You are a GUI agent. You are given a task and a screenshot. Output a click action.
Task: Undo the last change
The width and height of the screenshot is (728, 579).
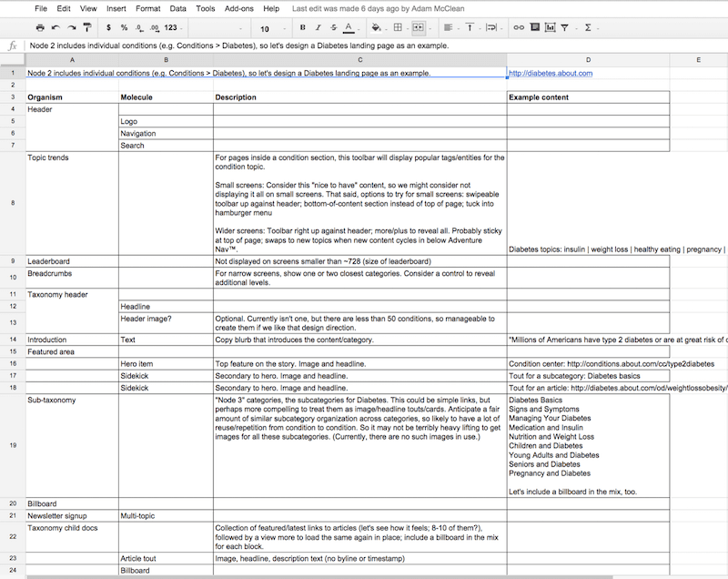(56, 28)
